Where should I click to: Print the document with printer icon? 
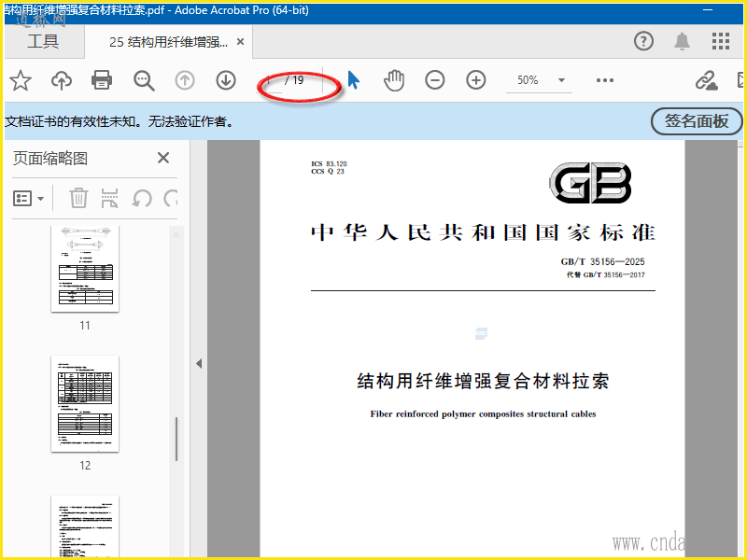[102, 80]
